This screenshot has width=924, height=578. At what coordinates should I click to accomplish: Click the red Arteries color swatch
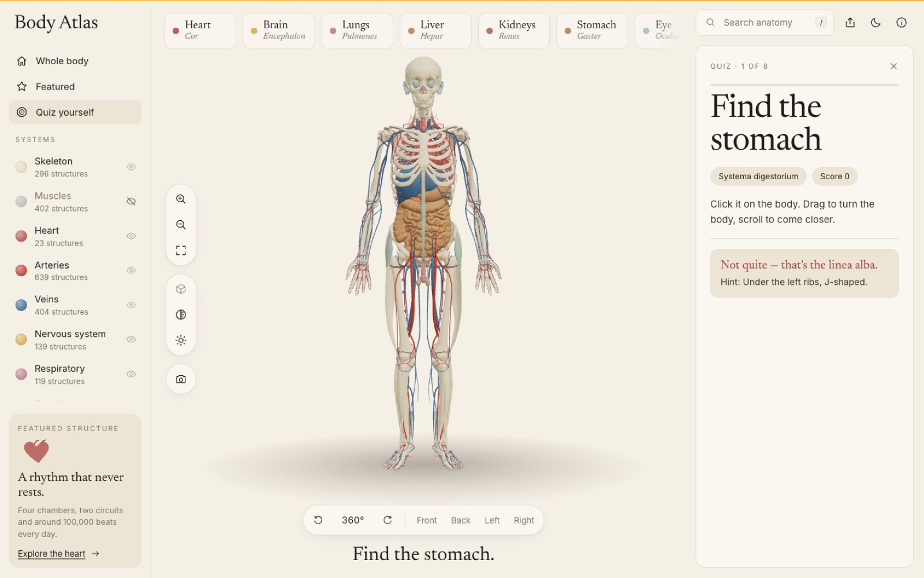[x=21, y=271]
